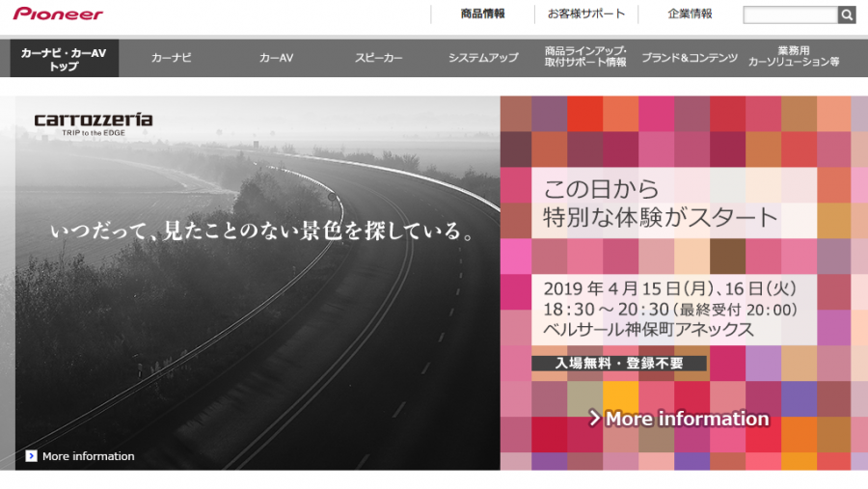Click More information link on road banner

tap(89, 456)
